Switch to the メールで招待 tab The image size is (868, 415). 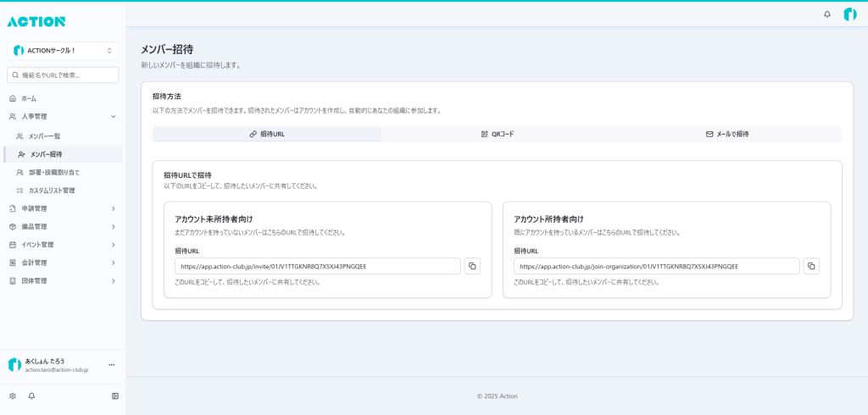point(726,134)
